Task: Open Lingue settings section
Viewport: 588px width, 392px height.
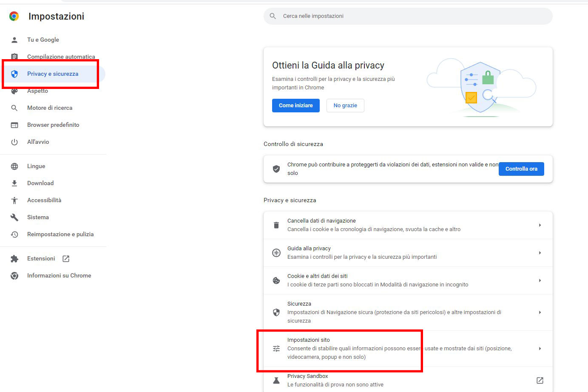Action: [36, 166]
